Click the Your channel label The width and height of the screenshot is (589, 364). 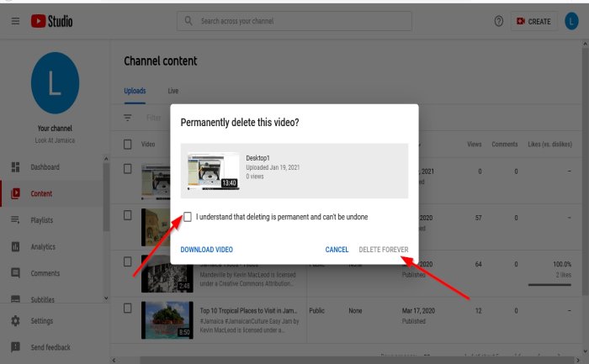coord(55,129)
